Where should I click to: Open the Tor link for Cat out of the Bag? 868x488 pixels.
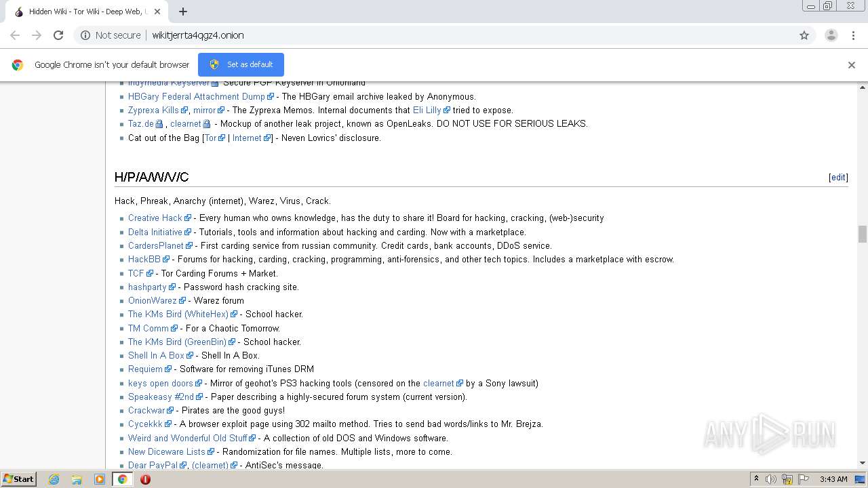[210, 138]
